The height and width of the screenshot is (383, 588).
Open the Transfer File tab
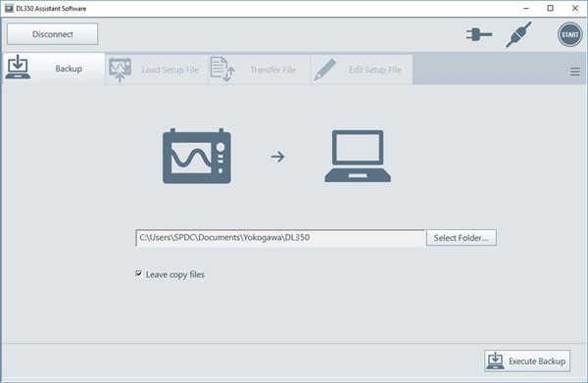259,70
